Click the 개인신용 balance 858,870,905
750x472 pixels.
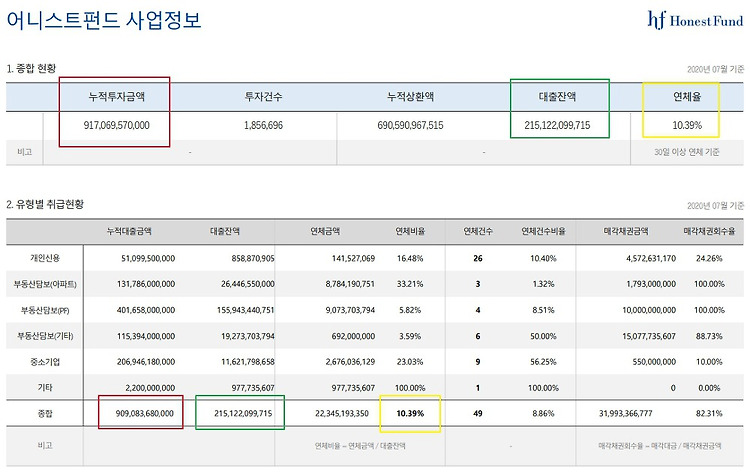253,258
